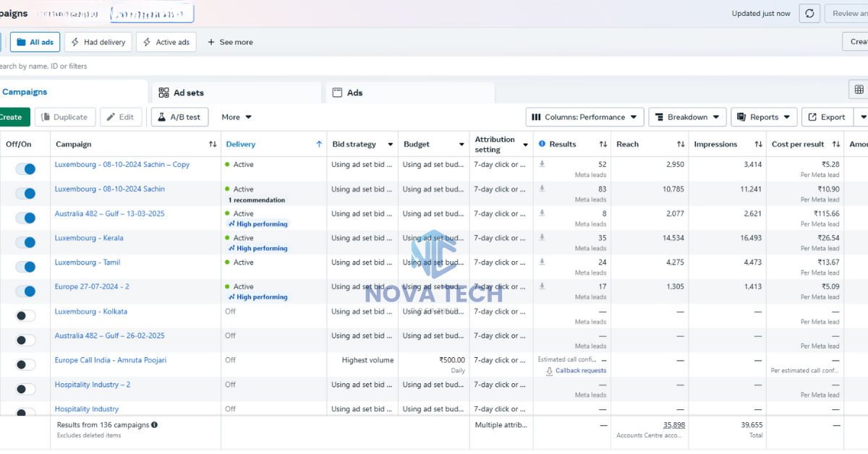Download leads for the Luxembourg - Kerala row
The width and height of the screenshot is (868, 454).
coord(542,238)
